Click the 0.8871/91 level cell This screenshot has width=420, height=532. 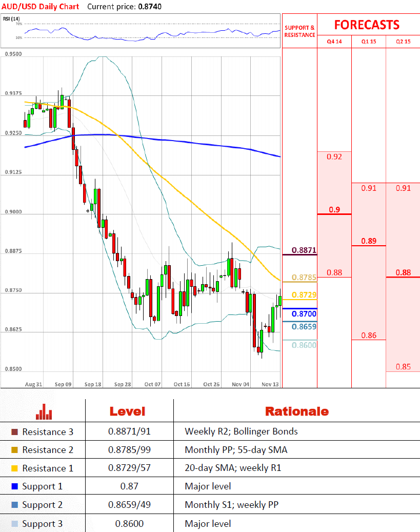coord(129,431)
